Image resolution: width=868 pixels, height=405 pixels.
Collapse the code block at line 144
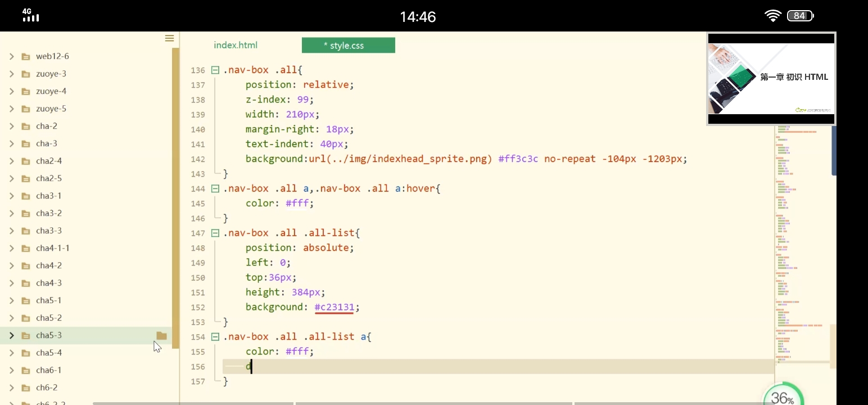point(215,188)
